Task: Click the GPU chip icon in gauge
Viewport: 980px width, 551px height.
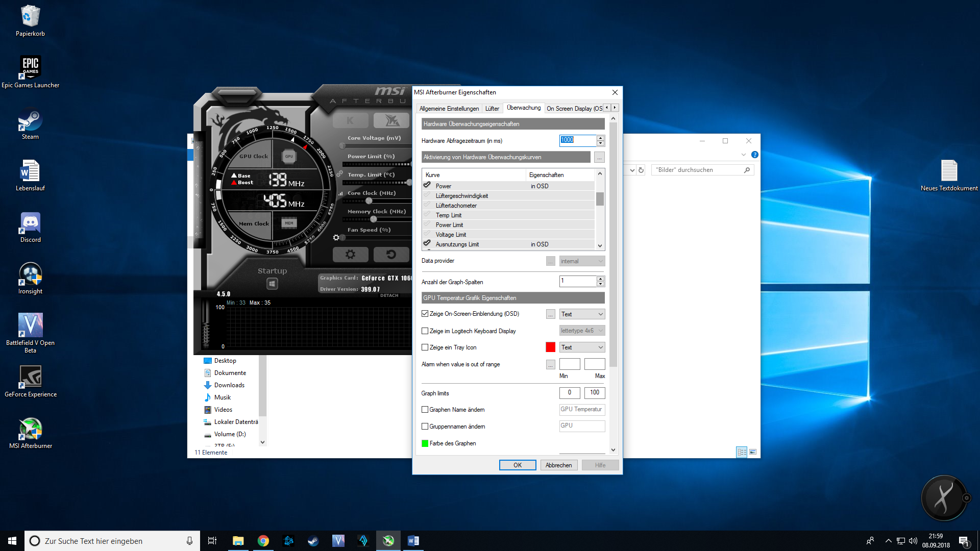Action: pyautogui.click(x=289, y=156)
